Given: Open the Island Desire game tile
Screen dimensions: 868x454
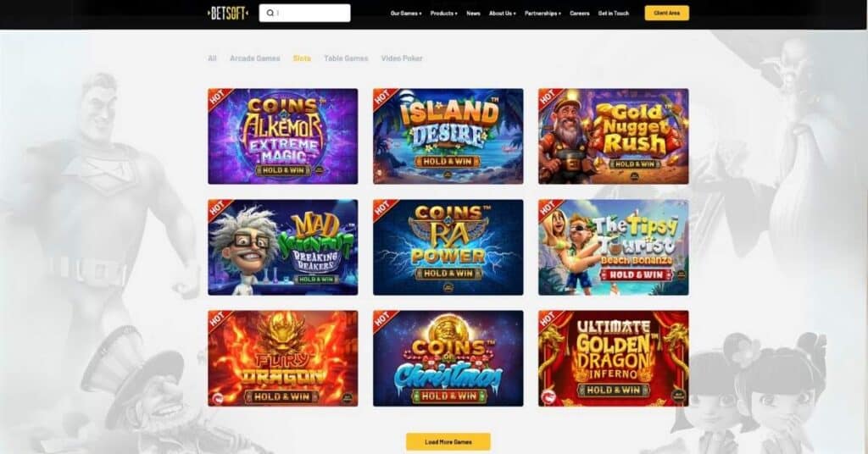Looking at the screenshot, I should coord(448,136).
